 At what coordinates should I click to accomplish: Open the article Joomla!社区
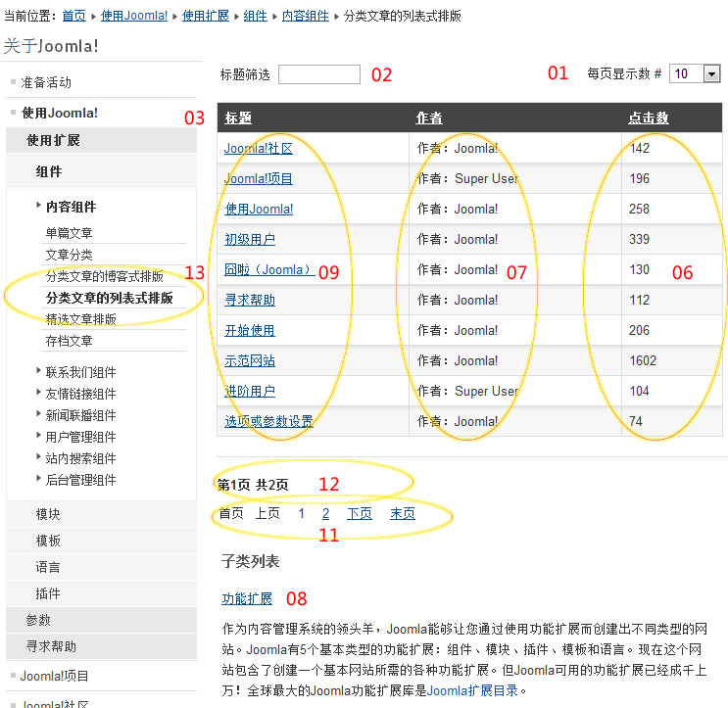click(258, 149)
